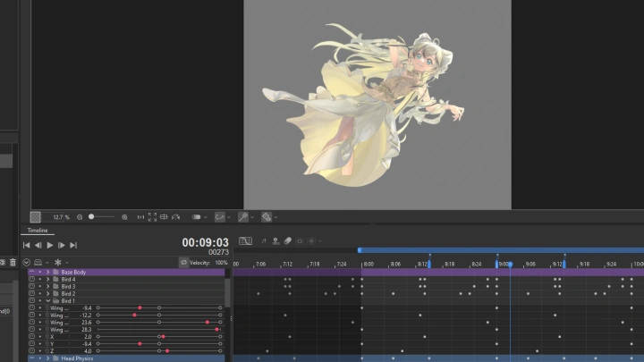Screen dimensions: 644x362
Task: Click the canvas zoom slider handle
Action: click(x=90, y=217)
